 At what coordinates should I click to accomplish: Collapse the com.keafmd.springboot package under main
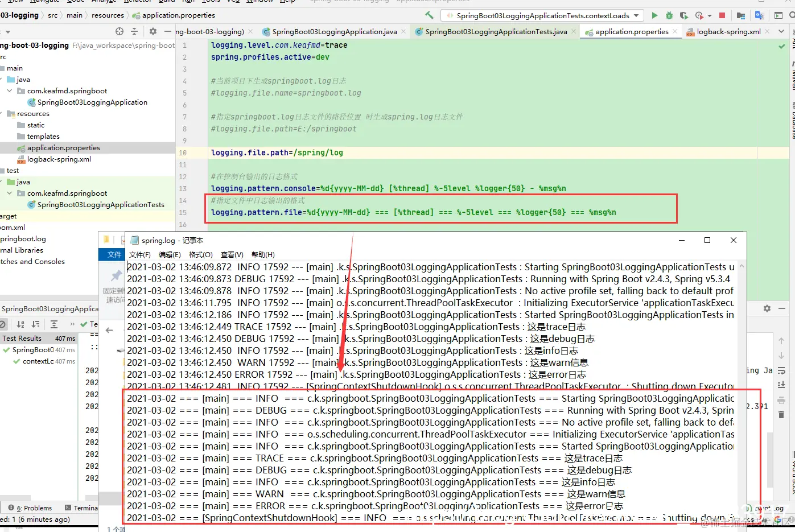10,90
